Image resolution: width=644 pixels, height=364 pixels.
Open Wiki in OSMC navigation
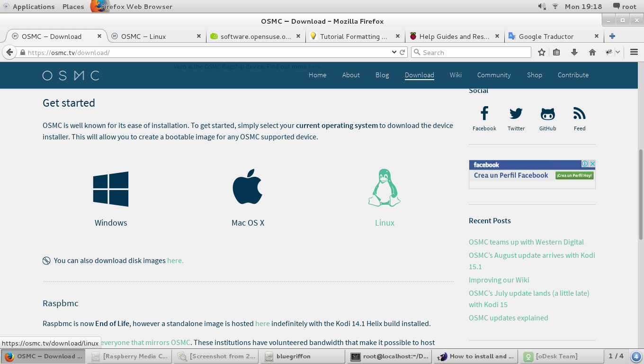(456, 75)
